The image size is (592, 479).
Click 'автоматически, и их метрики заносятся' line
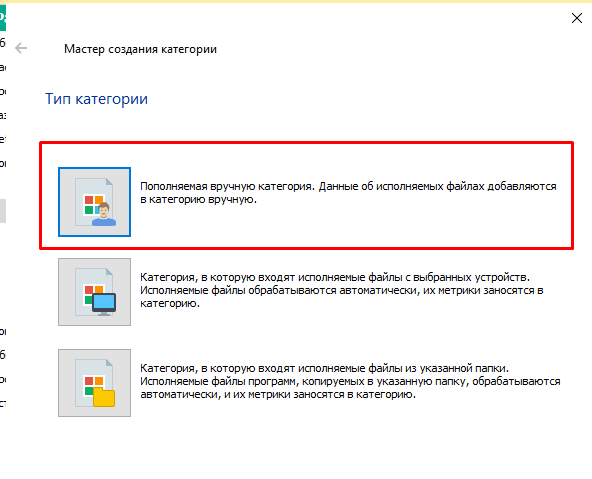[x=278, y=394]
